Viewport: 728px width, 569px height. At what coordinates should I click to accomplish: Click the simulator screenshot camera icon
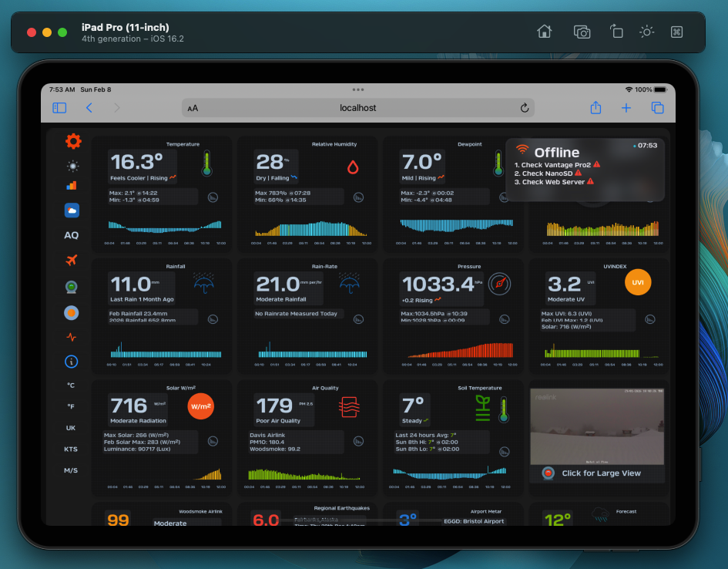[x=582, y=32]
